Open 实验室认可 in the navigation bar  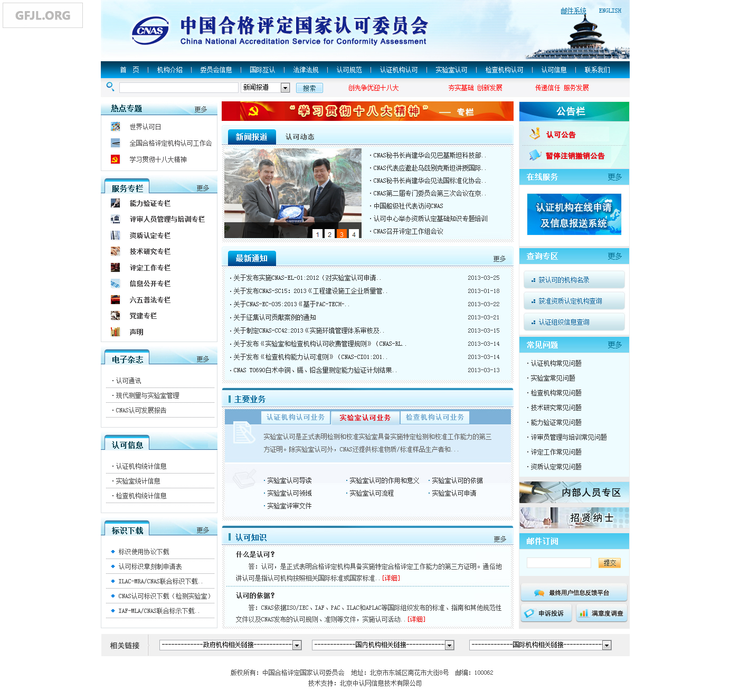point(451,70)
